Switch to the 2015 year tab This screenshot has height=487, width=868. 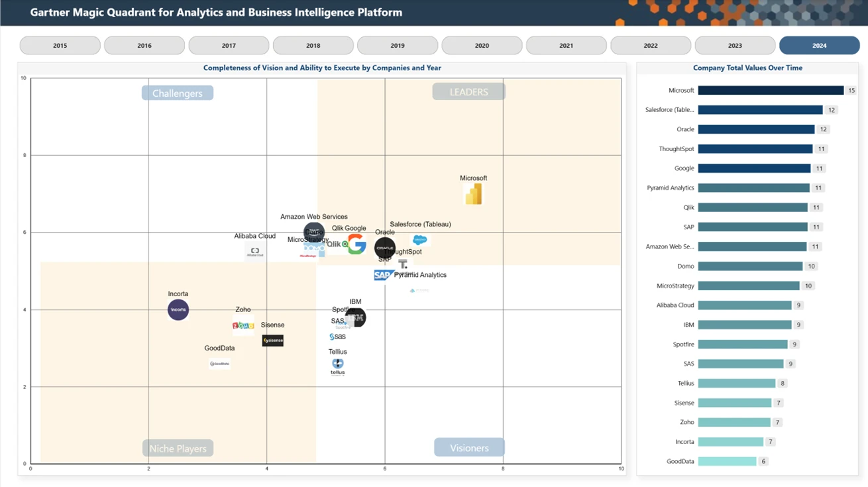pos(60,46)
